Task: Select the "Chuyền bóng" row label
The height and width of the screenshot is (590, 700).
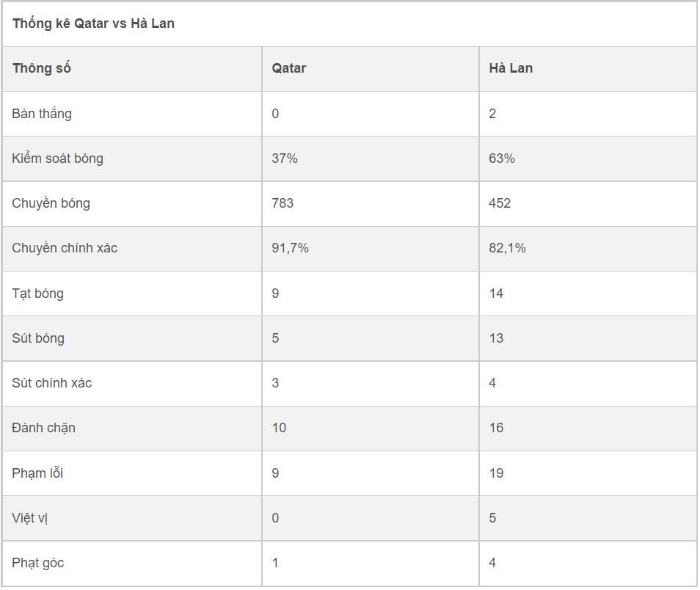Action: (51, 203)
